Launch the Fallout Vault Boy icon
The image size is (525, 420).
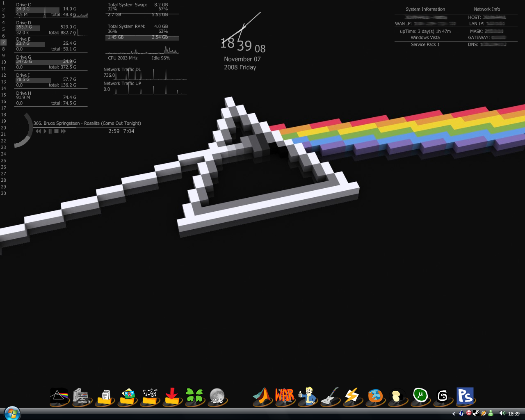click(307, 396)
